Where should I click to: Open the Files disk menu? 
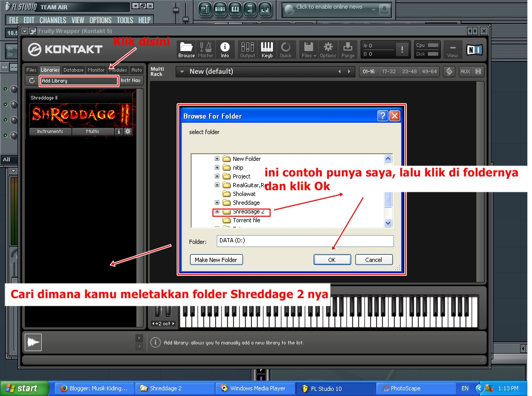[309, 50]
